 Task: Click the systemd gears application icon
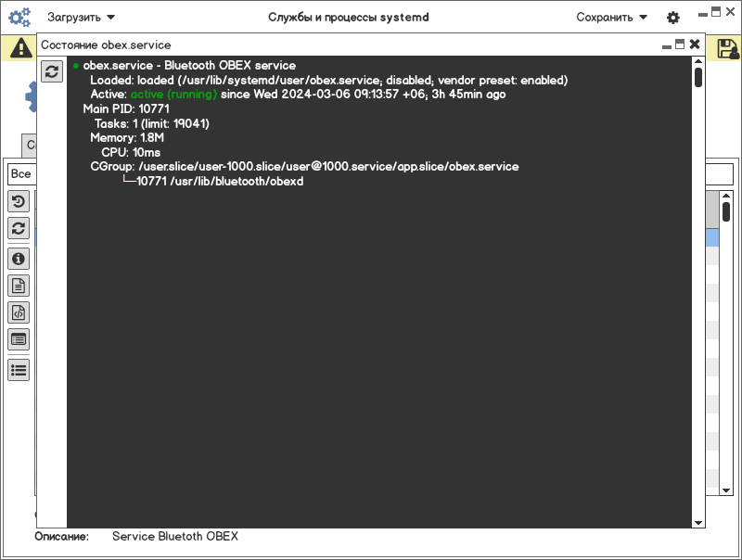pyautogui.click(x=19, y=18)
